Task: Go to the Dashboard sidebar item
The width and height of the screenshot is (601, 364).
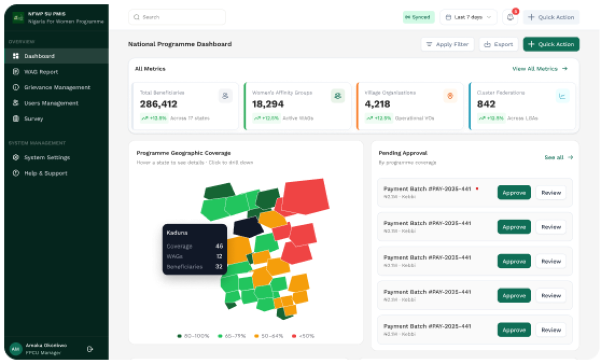Action: coord(56,56)
